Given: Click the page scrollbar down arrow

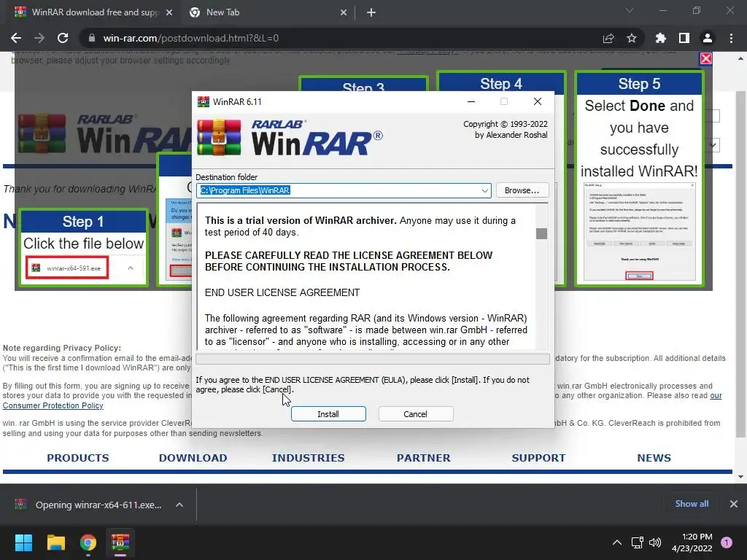Looking at the screenshot, I should [740, 477].
